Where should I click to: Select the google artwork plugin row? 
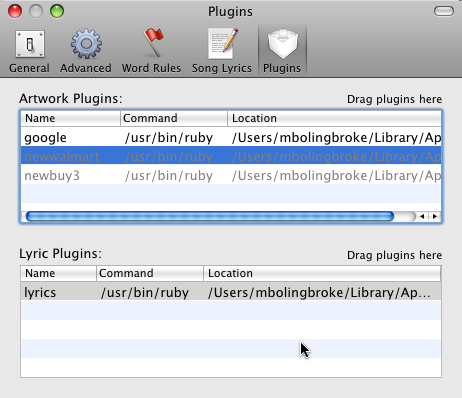(231, 137)
